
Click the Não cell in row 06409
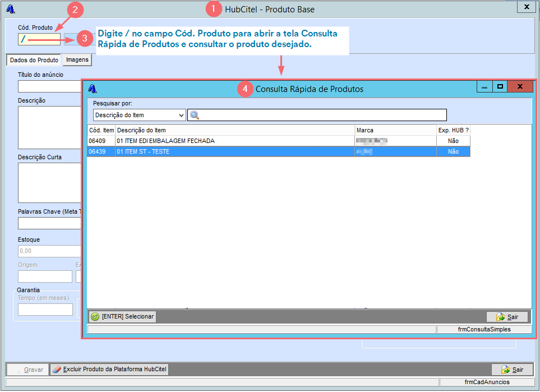[453, 141]
